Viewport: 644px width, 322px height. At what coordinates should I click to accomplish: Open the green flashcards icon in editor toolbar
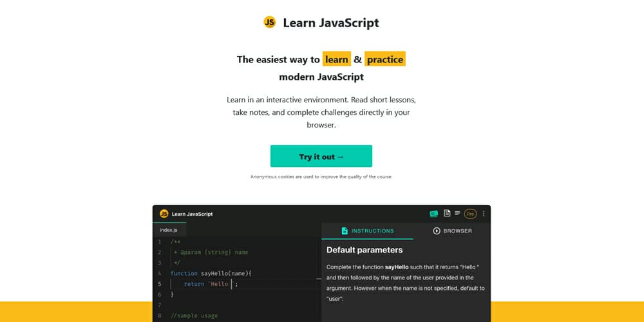point(433,214)
